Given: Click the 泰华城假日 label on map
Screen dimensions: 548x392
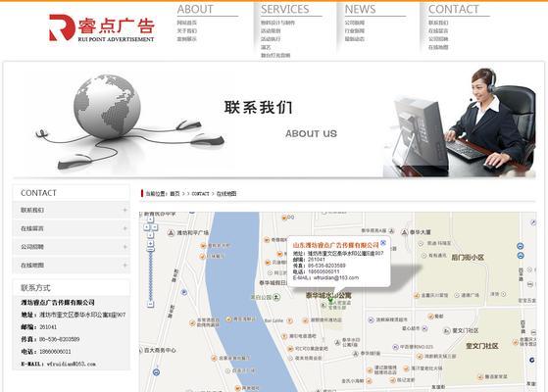Looking at the screenshot, I should (273, 282).
